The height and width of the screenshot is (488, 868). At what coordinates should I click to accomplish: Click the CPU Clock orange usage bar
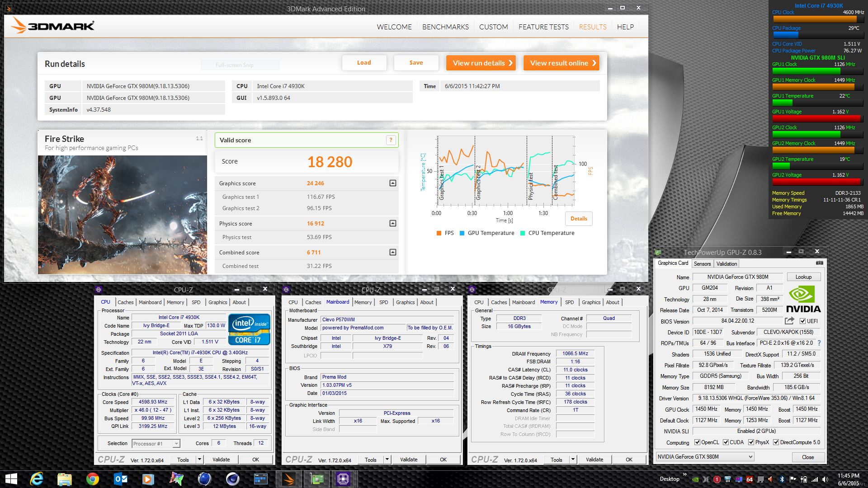click(817, 19)
